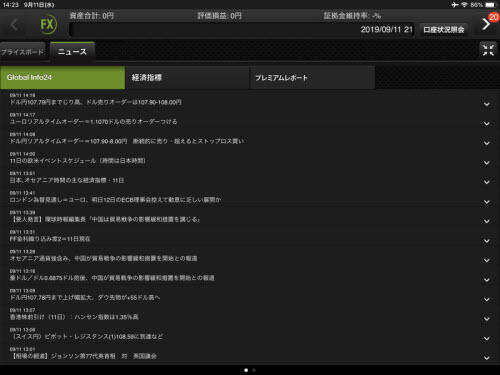Tap the back arrow beside the FX logo
Screen dimensions: 500x375
click(14, 25)
